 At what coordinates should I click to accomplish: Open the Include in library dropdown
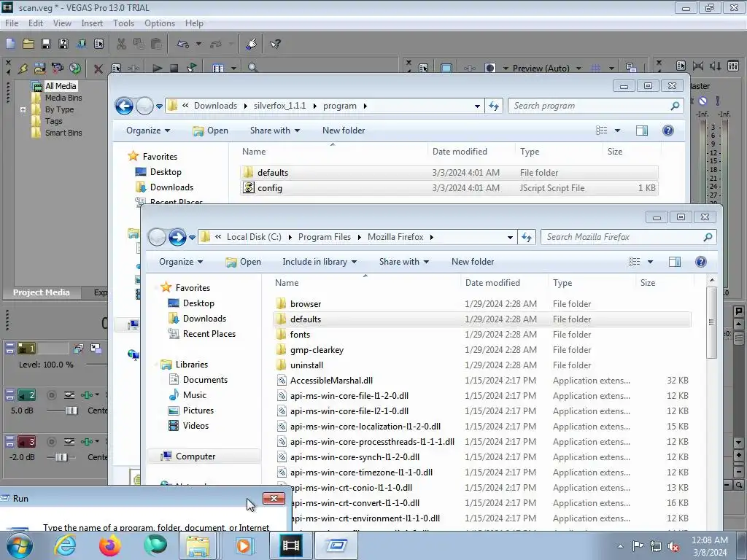click(320, 262)
